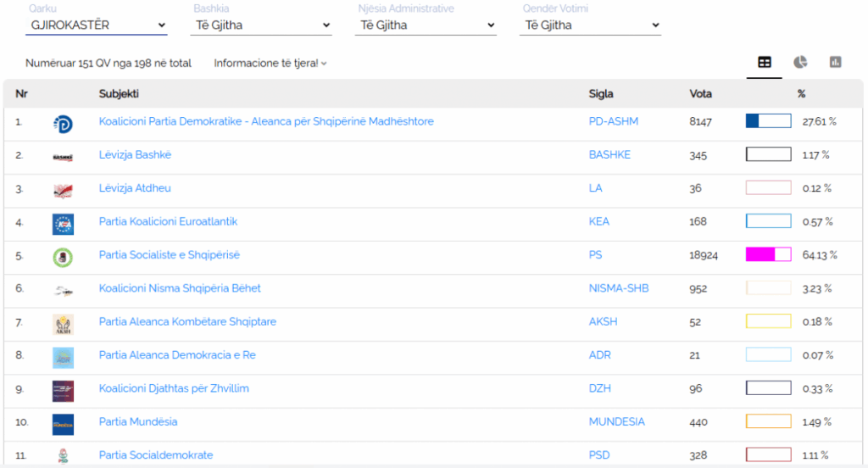Click the vote count 18924
The width and height of the screenshot is (868, 468).
point(703,255)
